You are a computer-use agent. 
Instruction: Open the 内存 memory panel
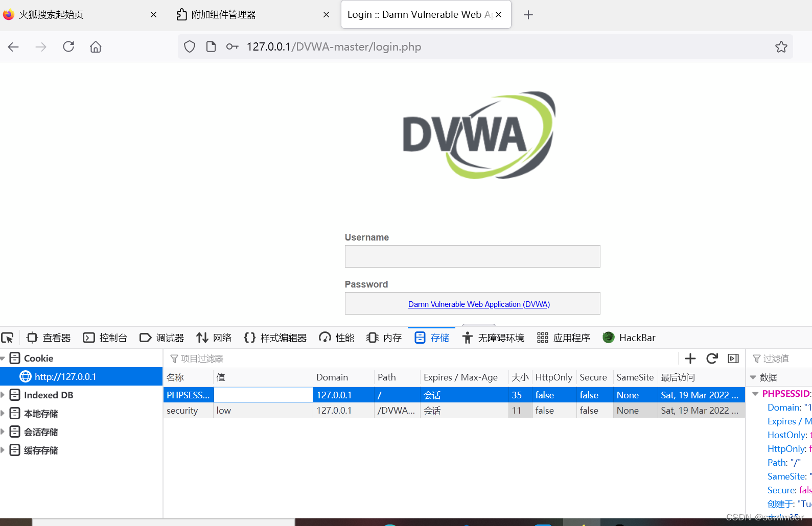[x=384, y=338]
